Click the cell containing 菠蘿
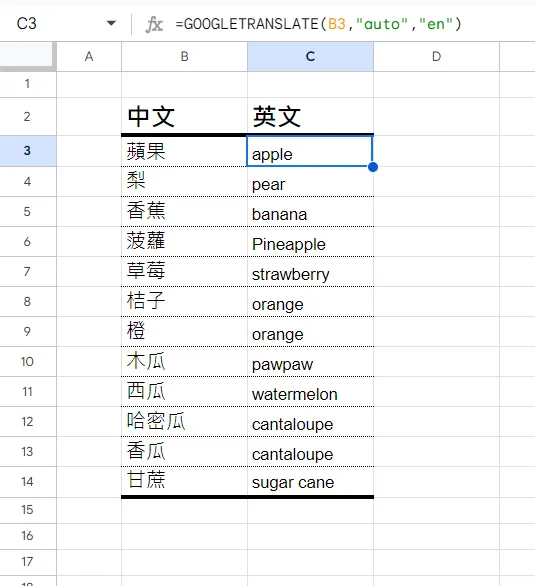This screenshot has height=586, width=535. tap(185, 241)
